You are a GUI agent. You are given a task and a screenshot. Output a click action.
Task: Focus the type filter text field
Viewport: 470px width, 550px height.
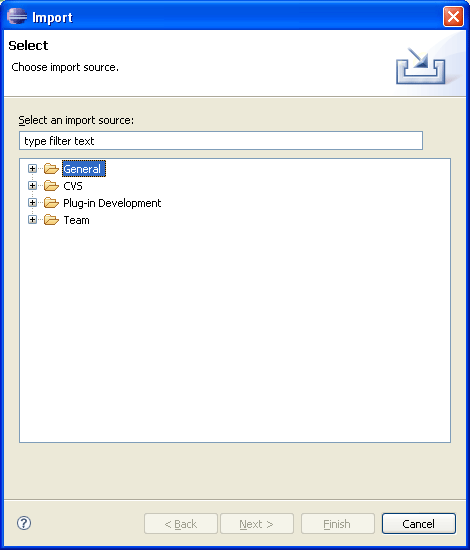click(x=221, y=141)
